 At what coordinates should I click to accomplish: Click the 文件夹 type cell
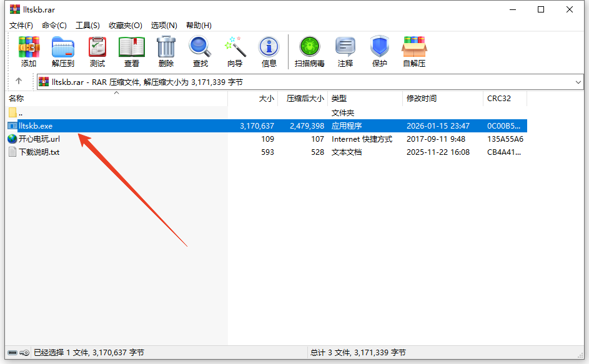(x=342, y=112)
